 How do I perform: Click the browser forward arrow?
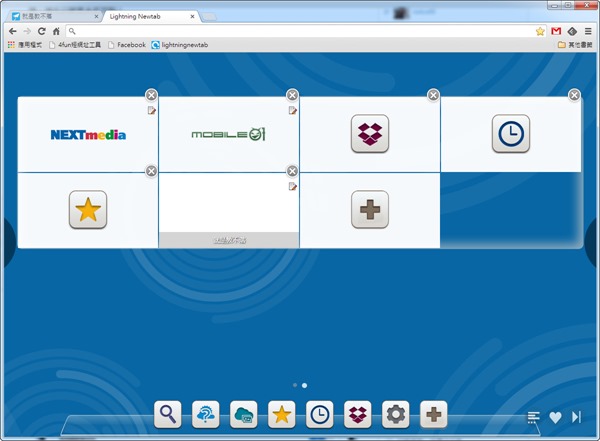(27, 31)
